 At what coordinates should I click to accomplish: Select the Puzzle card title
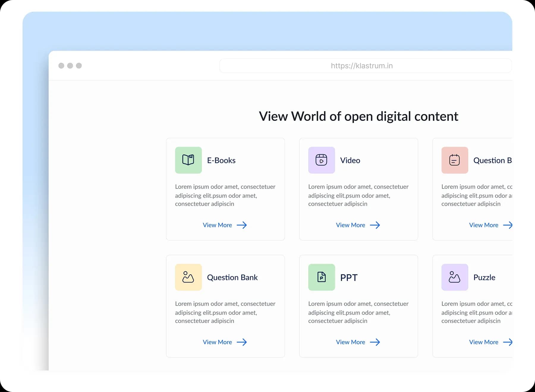(x=484, y=277)
